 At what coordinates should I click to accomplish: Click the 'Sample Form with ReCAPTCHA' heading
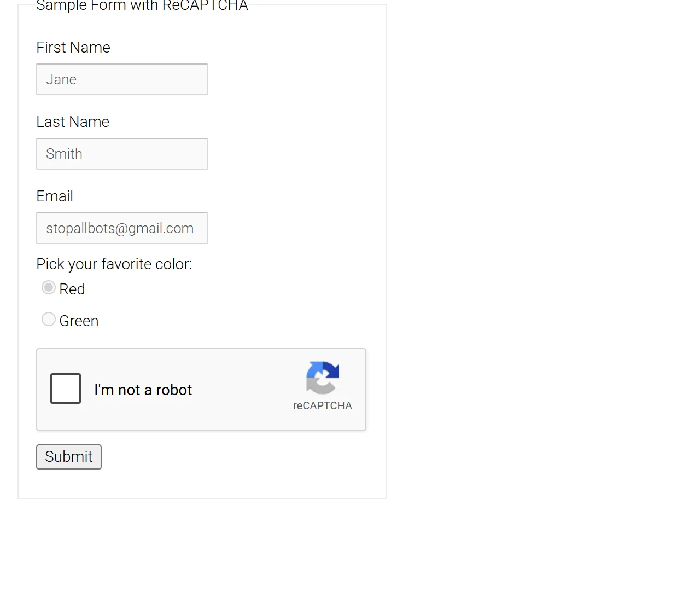tap(142, 5)
